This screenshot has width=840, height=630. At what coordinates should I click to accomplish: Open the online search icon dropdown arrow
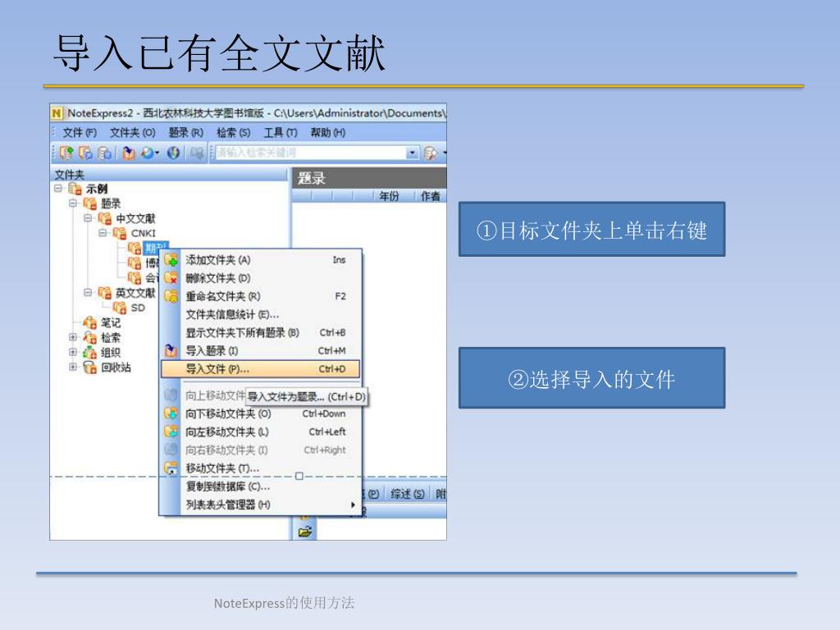pos(157,153)
